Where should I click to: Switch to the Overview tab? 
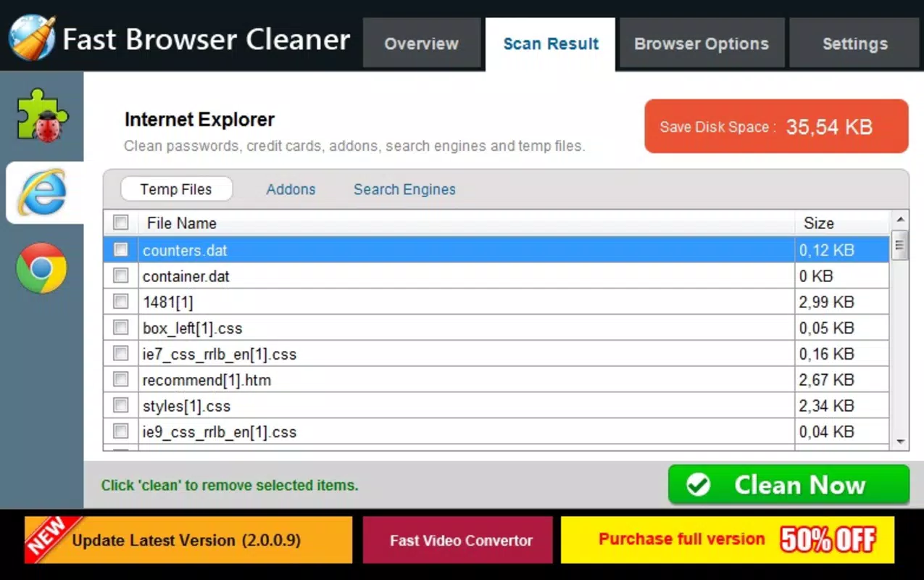click(x=421, y=43)
